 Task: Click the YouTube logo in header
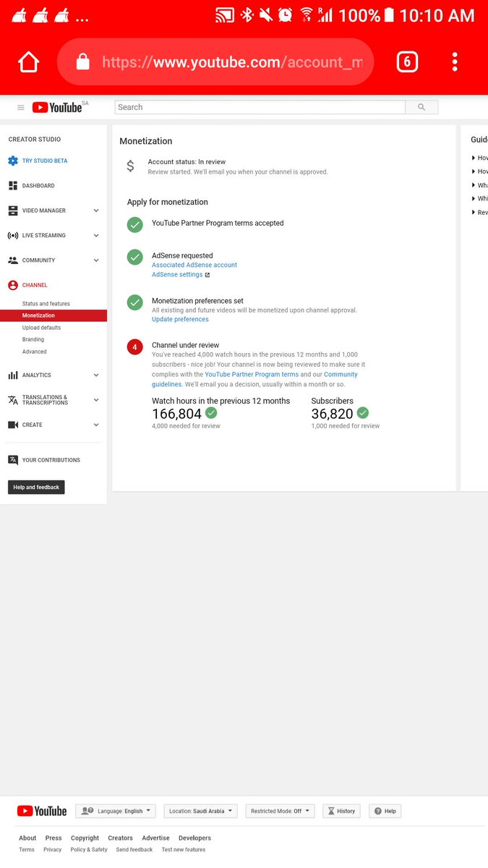tap(58, 107)
